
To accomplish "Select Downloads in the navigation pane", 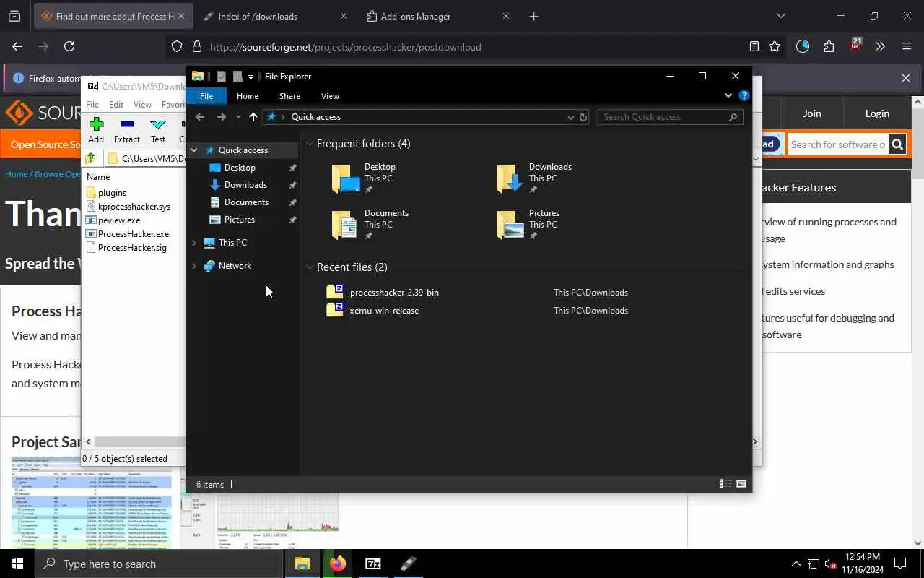I will coord(245,185).
